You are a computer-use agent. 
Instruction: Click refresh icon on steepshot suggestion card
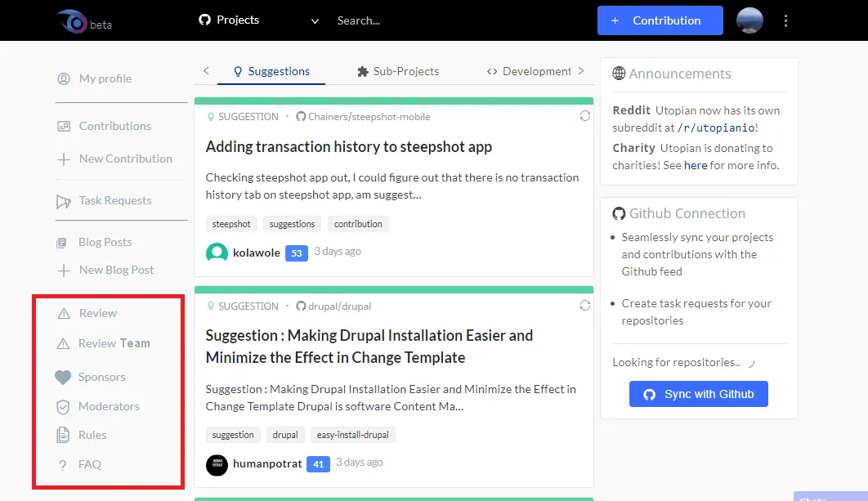584,116
